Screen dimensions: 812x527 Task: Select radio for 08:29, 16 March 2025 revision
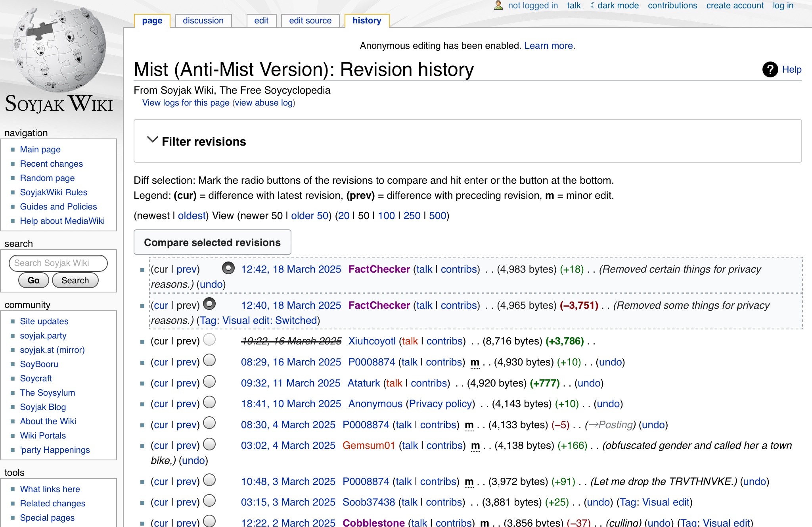tap(209, 360)
